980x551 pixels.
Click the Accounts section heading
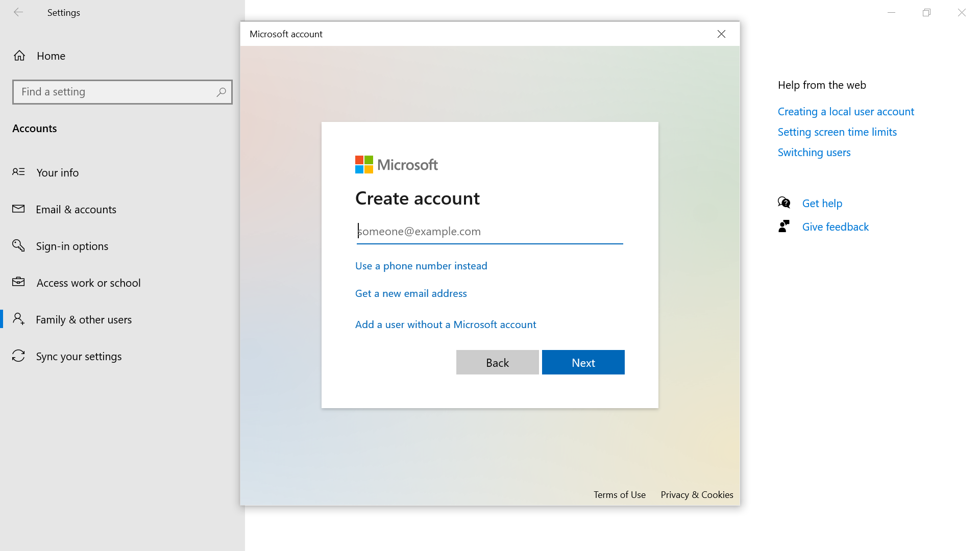click(35, 128)
